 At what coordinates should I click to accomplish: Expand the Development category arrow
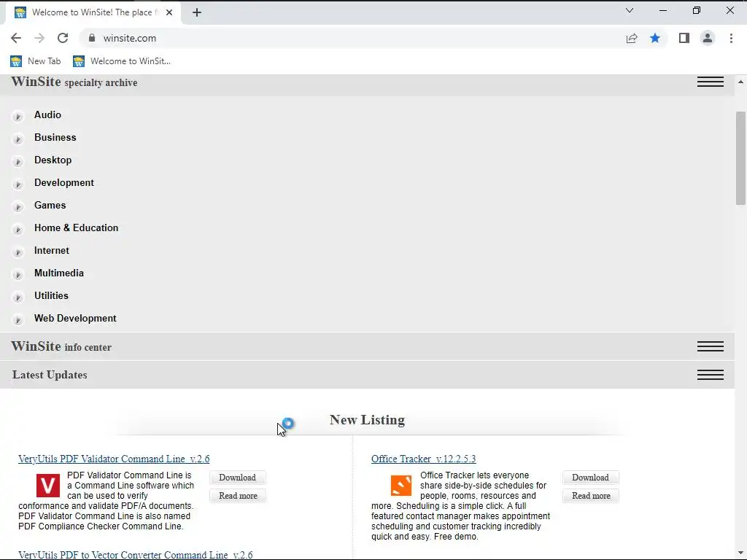pyautogui.click(x=18, y=184)
